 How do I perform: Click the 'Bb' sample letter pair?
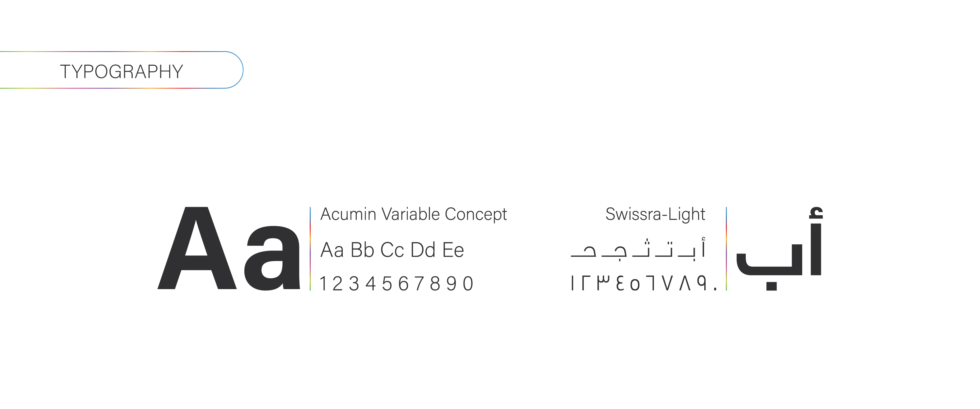pyautogui.click(x=362, y=250)
